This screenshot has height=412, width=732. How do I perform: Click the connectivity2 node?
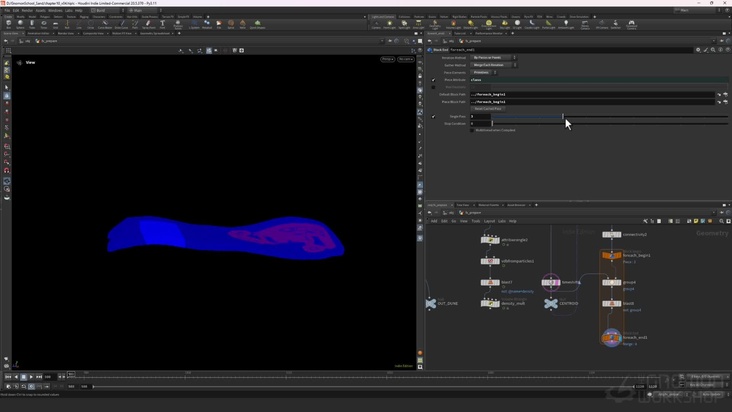[x=611, y=234]
